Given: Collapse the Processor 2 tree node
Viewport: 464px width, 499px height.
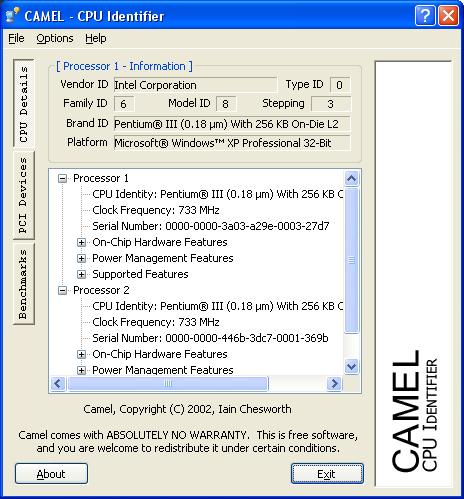Looking at the screenshot, I should (62, 290).
